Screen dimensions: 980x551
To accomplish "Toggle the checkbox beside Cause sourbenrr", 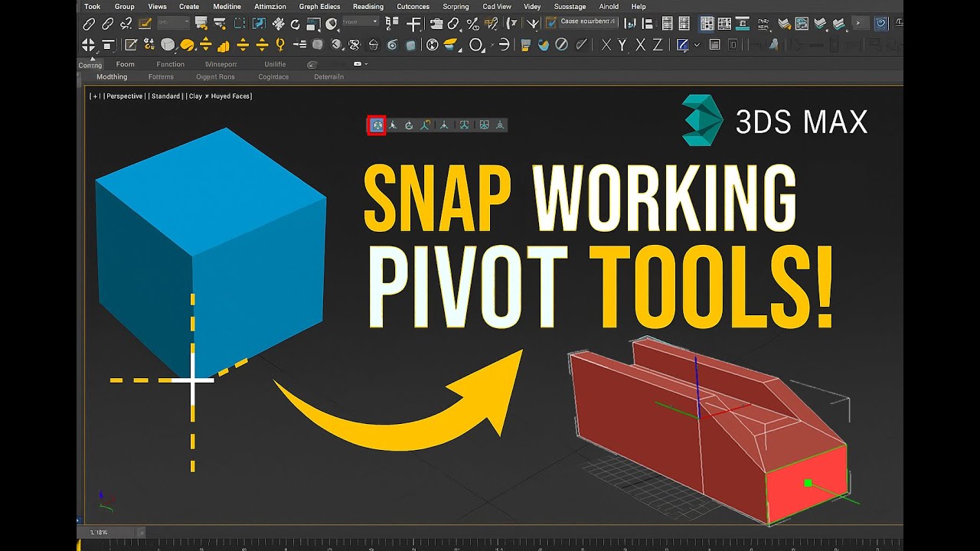I will coord(550,23).
